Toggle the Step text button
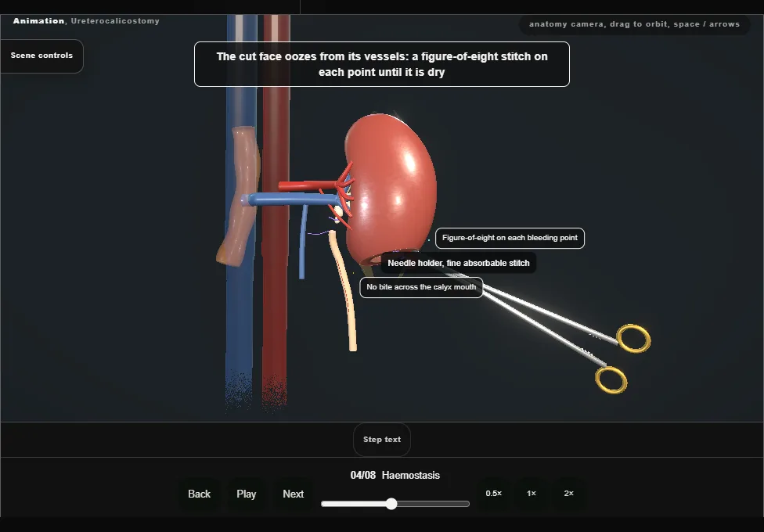Screen dimensions: 764x532 382,440
